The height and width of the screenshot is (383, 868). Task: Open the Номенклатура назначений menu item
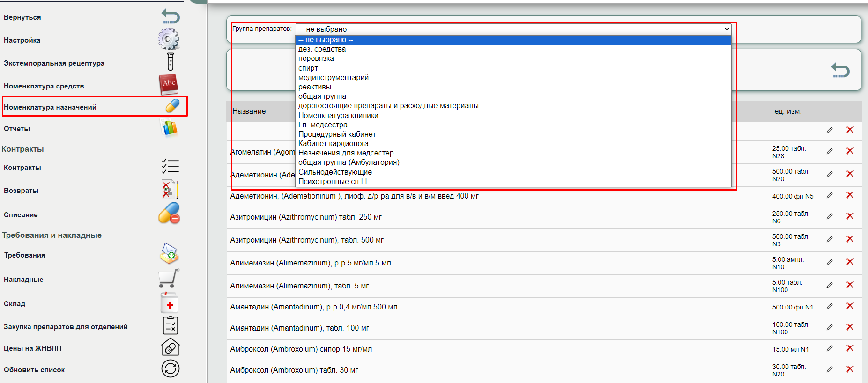50,107
